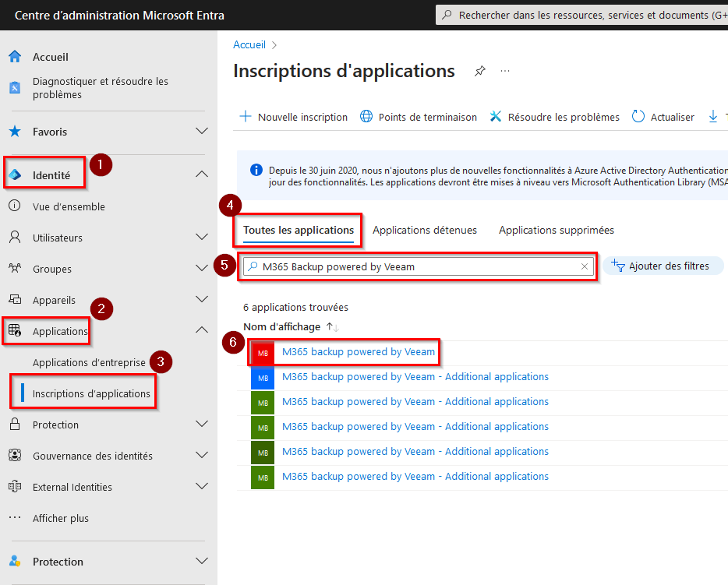Open Diagnostiquer et résoudre les problèmes
Image resolution: width=728 pixels, height=585 pixels.
pos(101,88)
